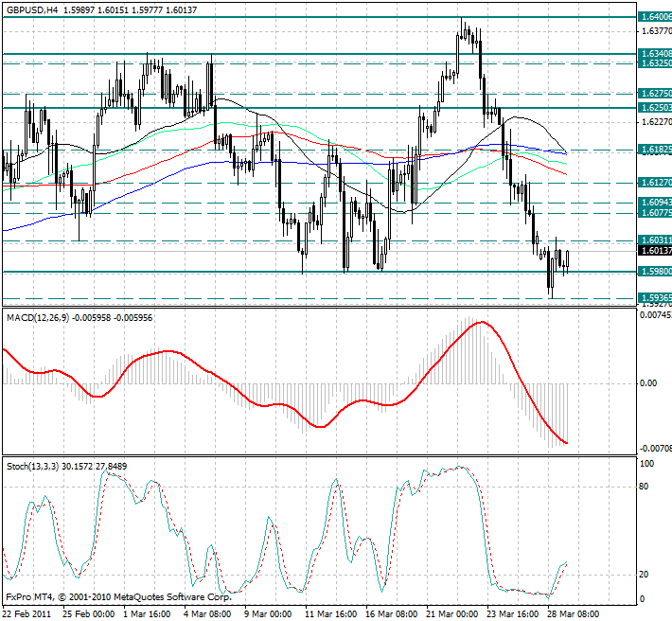The image size is (672, 621).
Task: Click the 28 Mar 08:00 time label
Action: 574,614
